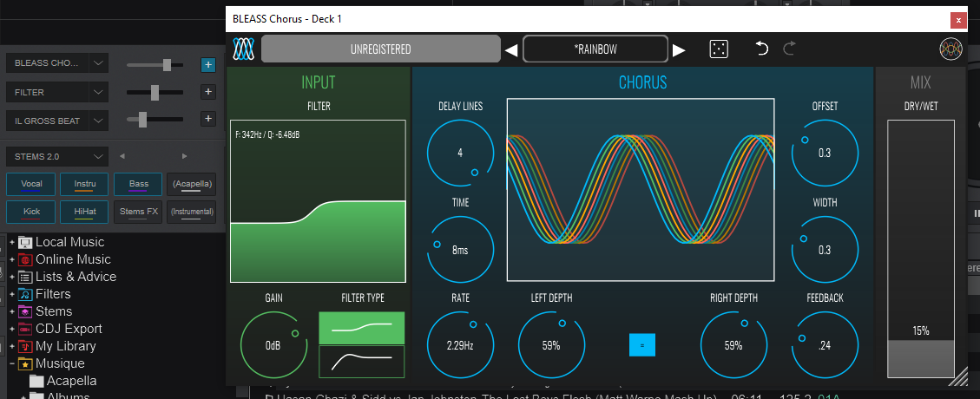Click the Stems folder icon
The height and width of the screenshot is (399, 980).
pos(25,311)
